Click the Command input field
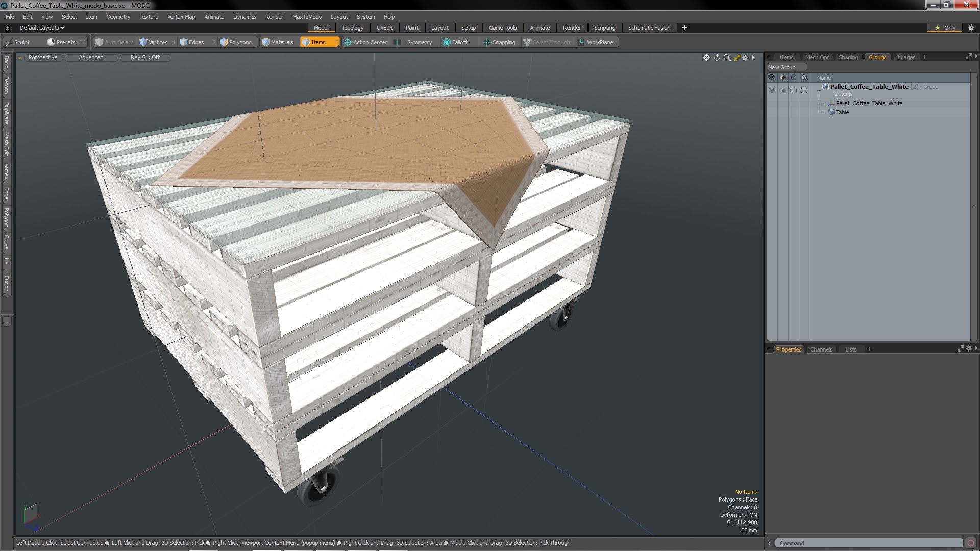The image size is (980, 551). [868, 543]
